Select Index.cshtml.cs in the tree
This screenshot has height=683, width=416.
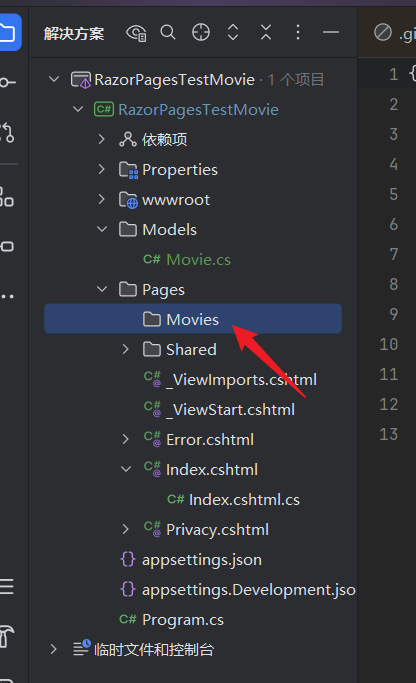coord(233,500)
